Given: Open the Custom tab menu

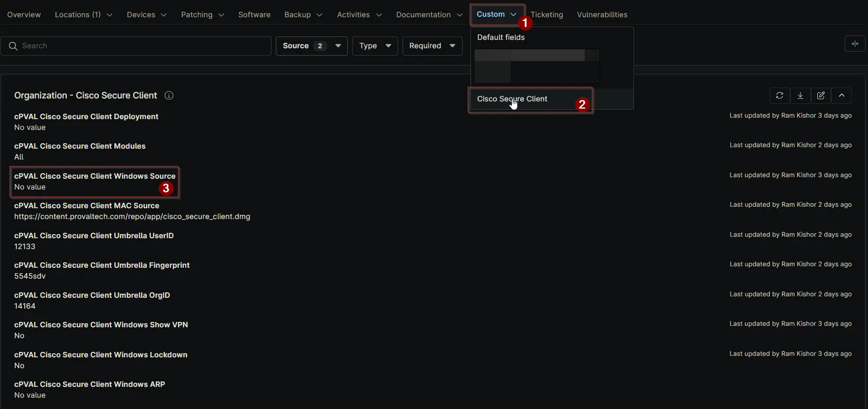Looking at the screenshot, I should [x=496, y=14].
